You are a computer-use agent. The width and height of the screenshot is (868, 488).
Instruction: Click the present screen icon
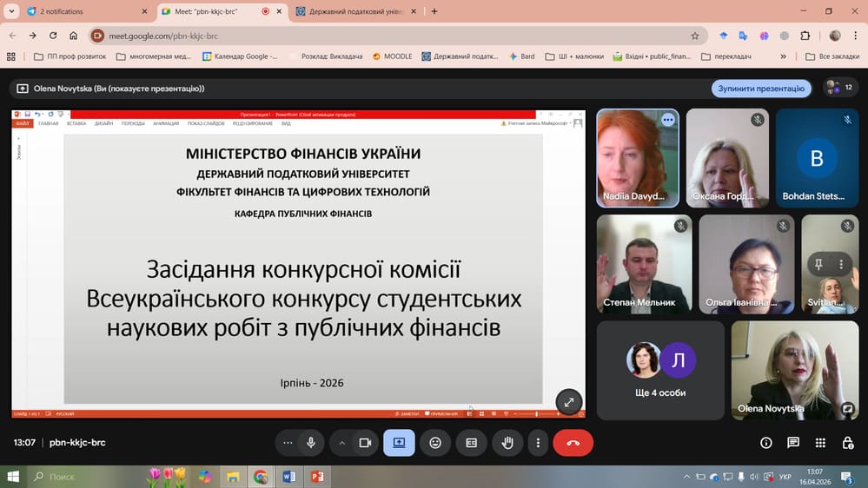(399, 443)
